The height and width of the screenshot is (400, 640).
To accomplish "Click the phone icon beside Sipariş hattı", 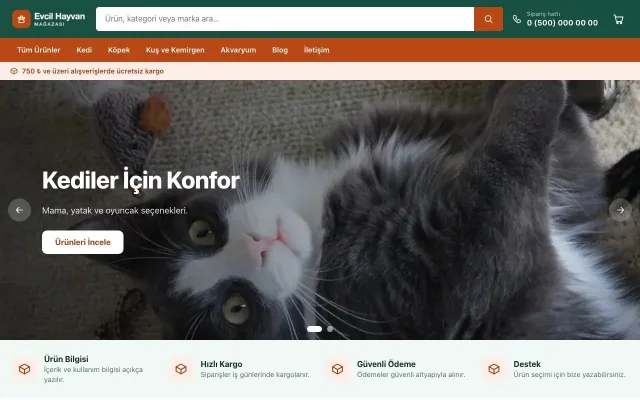I will tap(517, 19).
